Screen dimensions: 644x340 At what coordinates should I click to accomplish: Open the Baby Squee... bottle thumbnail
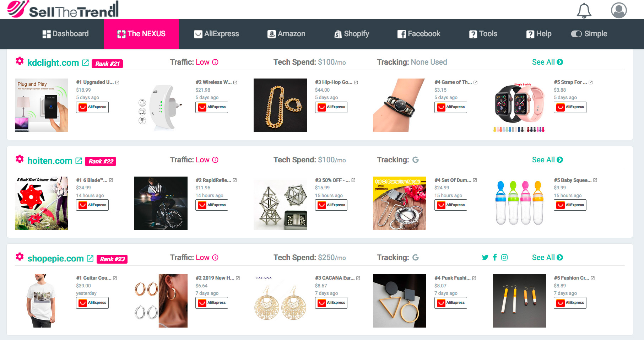click(x=519, y=203)
